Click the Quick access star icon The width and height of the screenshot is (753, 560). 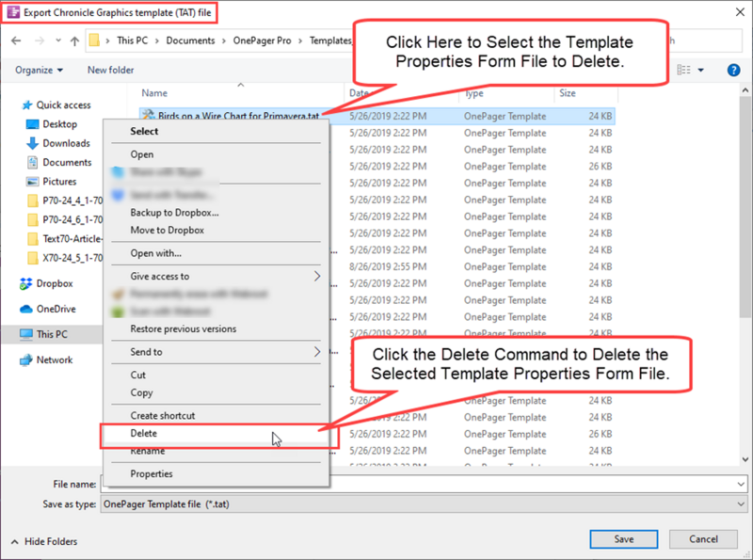(x=27, y=105)
